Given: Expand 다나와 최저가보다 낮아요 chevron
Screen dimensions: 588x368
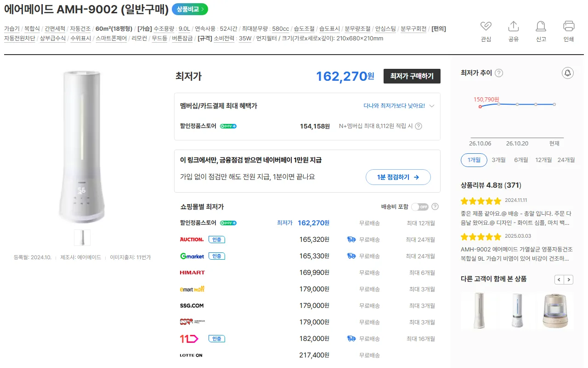Looking at the screenshot, I should tap(431, 106).
